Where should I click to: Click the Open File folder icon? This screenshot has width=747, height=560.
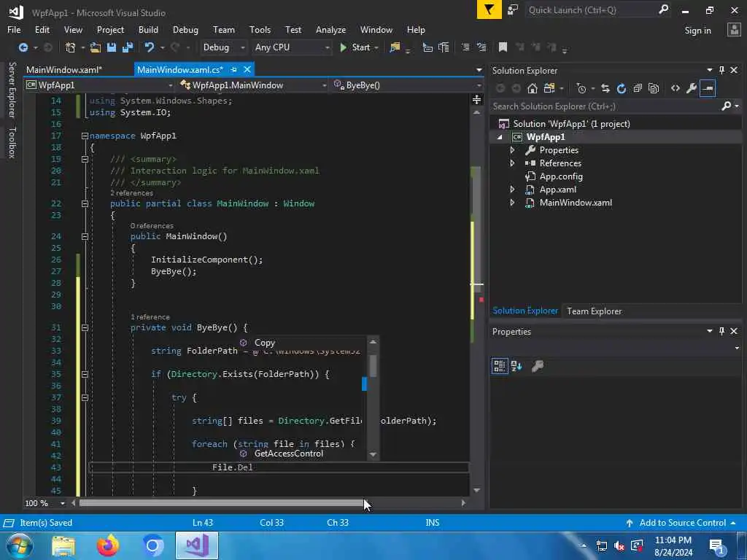tap(96, 47)
